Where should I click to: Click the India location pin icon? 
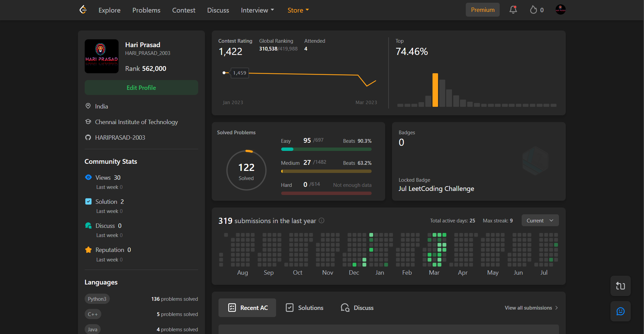click(88, 106)
